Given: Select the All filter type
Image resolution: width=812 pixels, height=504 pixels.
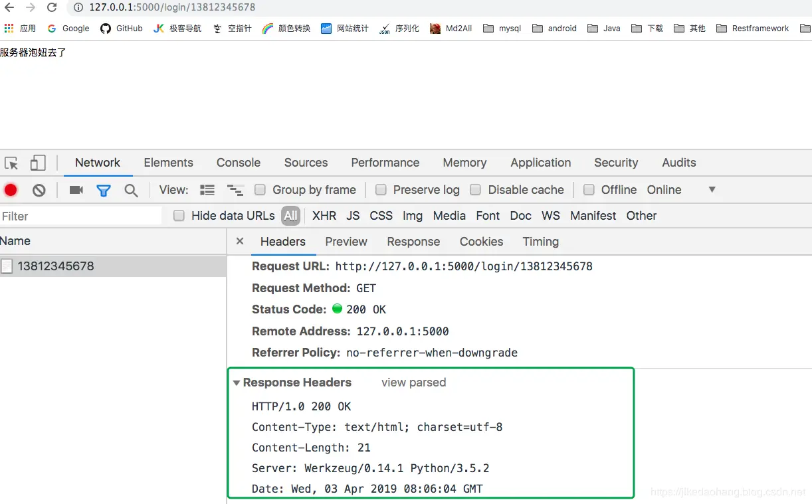Looking at the screenshot, I should point(290,216).
